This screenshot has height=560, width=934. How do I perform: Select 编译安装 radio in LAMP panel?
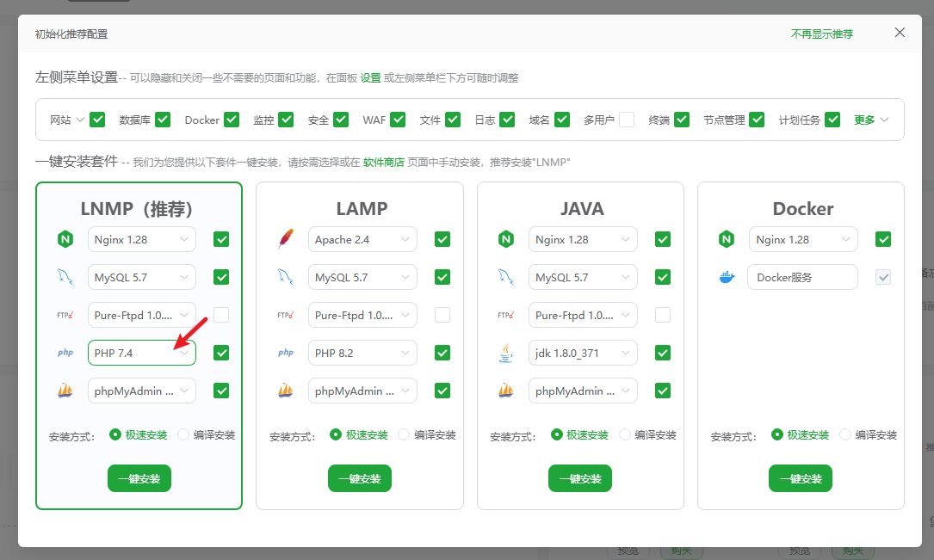[x=405, y=434]
